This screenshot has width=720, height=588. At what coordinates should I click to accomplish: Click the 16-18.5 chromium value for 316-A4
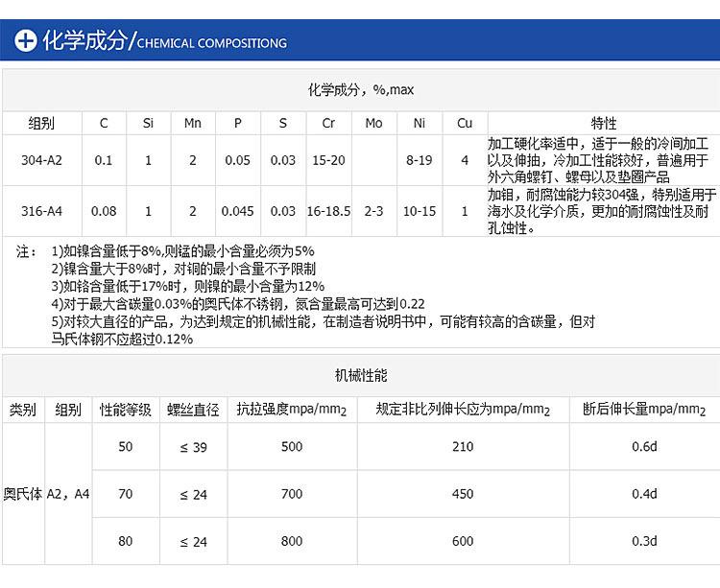click(x=328, y=211)
